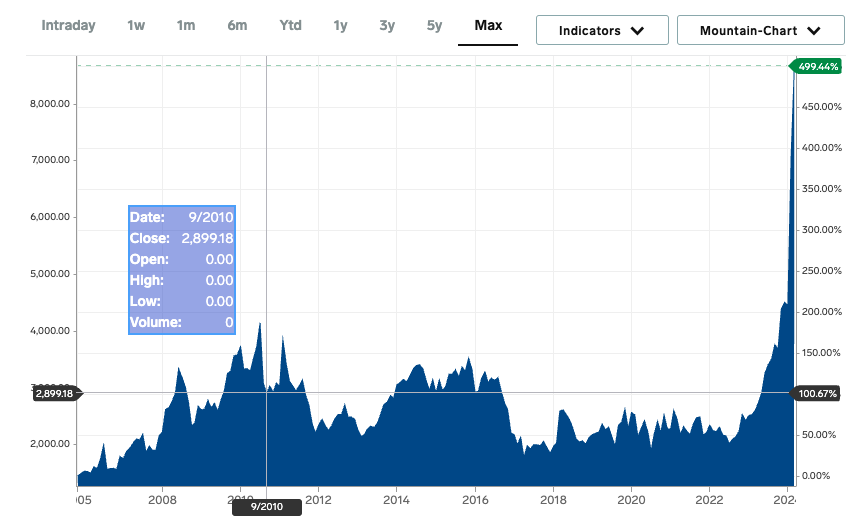Screen dimensions: 865x531
Task: Expand the Mountain-Chart type dropdown
Action: (760, 30)
